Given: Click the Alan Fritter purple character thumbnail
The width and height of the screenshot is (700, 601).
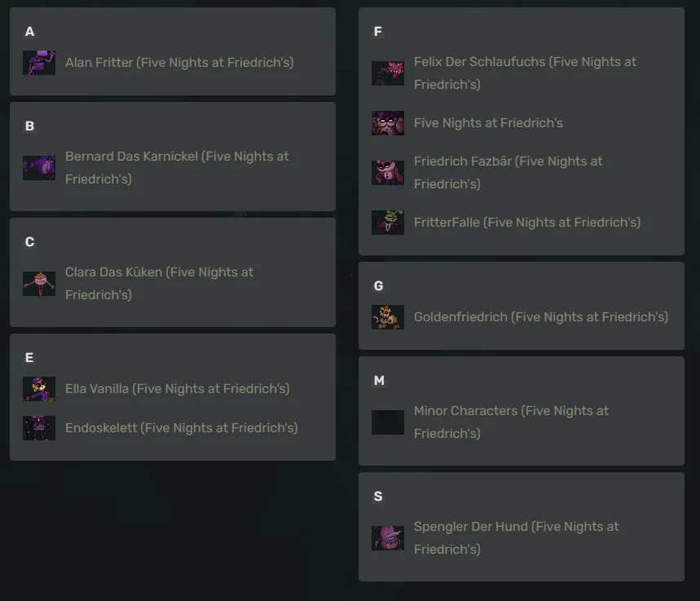Looking at the screenshot, I should click(x=39, y=63).
